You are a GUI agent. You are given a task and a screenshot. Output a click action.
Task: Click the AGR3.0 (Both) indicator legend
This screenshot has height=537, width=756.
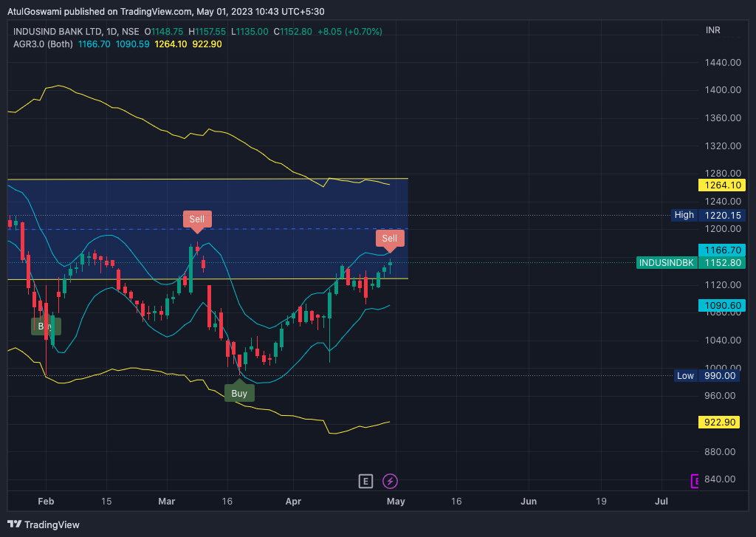(44, 44)
